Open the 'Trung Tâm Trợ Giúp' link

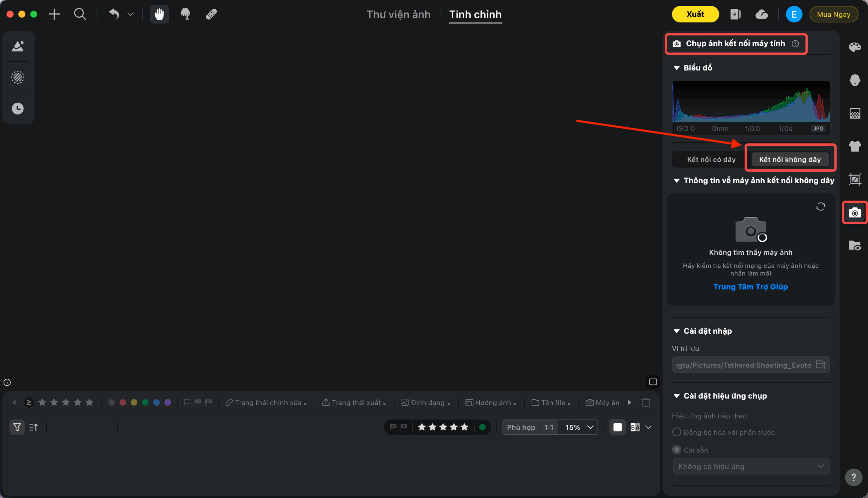coord(750,287)
